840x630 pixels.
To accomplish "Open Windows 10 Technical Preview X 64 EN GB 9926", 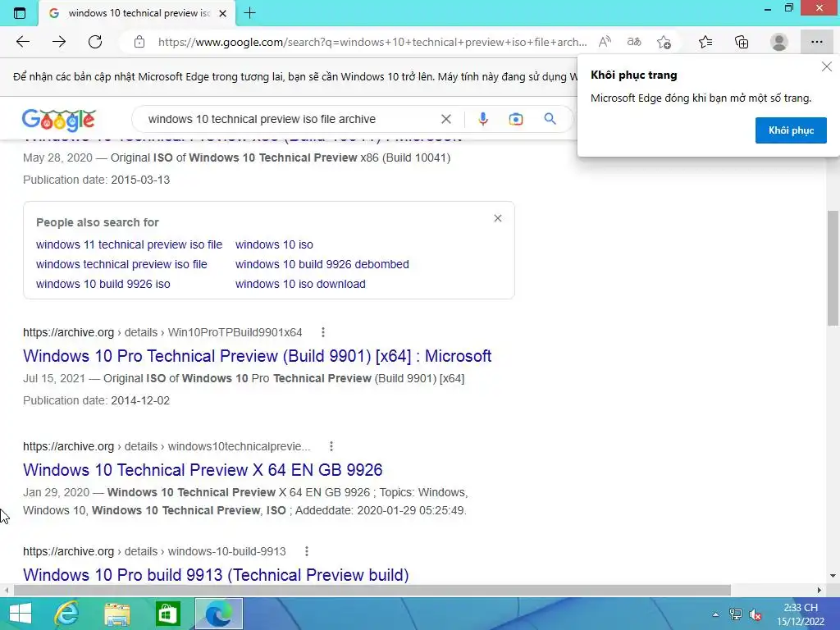I will (x=203, y=470).
